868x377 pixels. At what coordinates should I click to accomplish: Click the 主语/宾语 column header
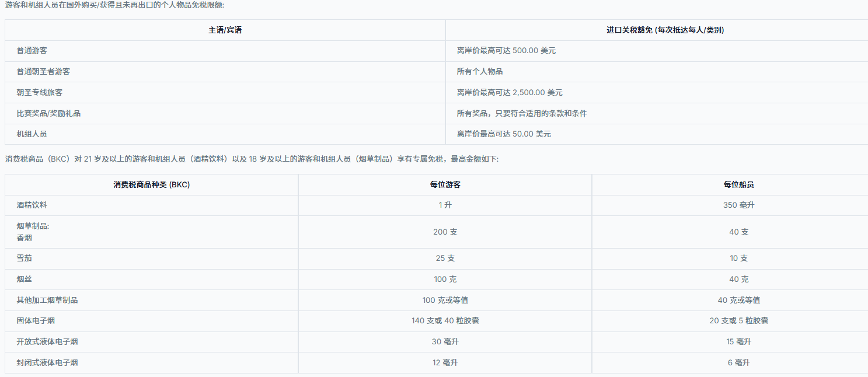point(225,30)
